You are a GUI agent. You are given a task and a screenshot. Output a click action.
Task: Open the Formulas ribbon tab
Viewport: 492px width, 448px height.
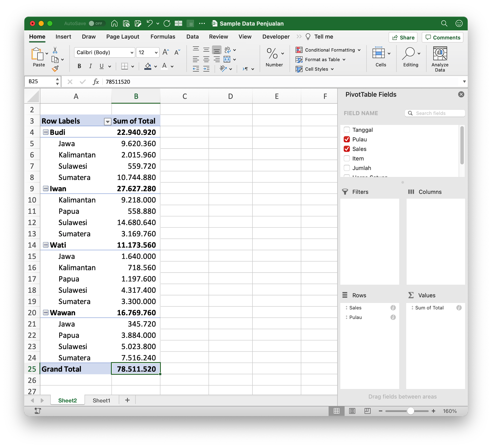click(x=163, y=37)
